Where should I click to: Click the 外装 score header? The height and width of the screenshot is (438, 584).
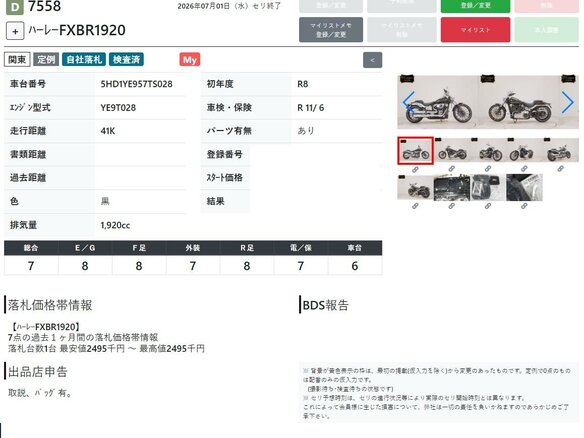[x=193, y=248]
